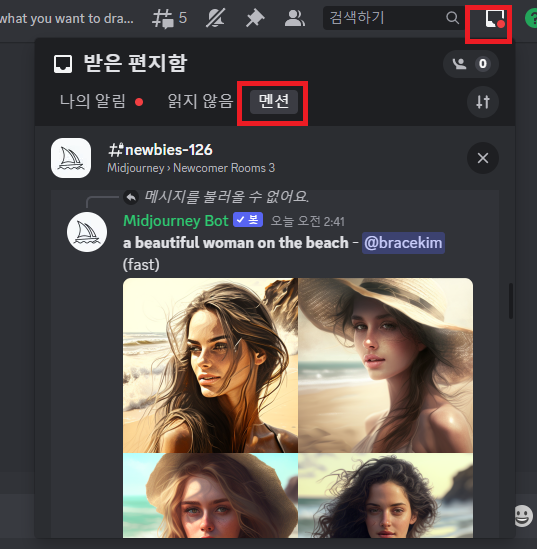Open the woman in straw hat image

pos(386,366)
